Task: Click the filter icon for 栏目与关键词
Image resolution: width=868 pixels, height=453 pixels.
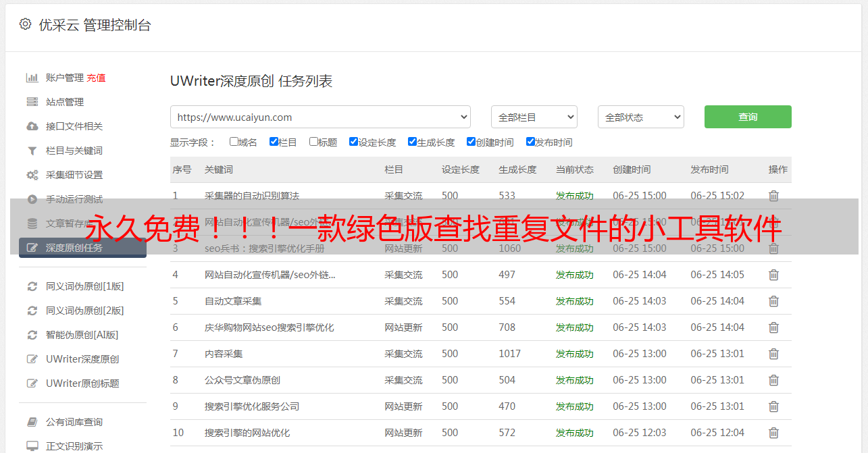Action: pyautogui.click(x=32, y=151)
